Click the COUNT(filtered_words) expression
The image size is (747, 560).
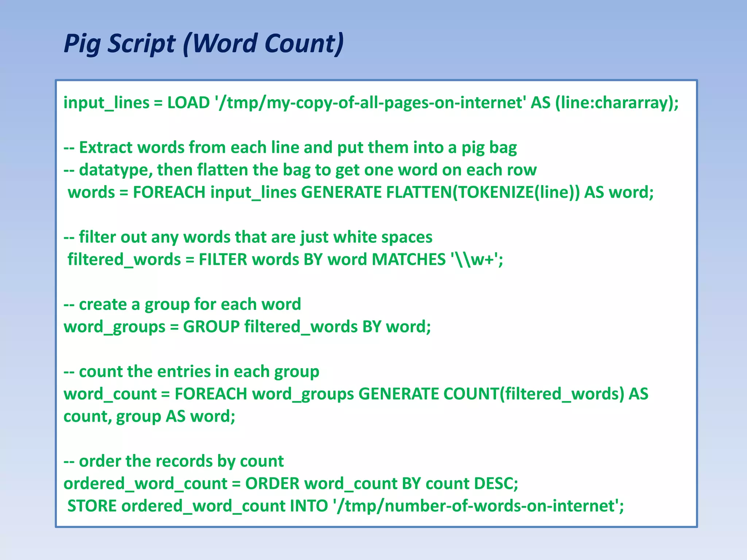tap(534, 394)
